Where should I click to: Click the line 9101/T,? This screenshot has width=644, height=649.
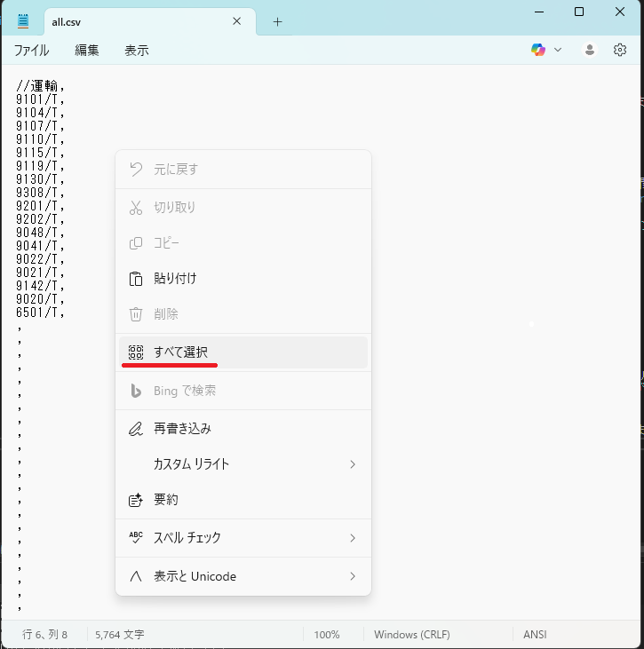coord(41,99)
